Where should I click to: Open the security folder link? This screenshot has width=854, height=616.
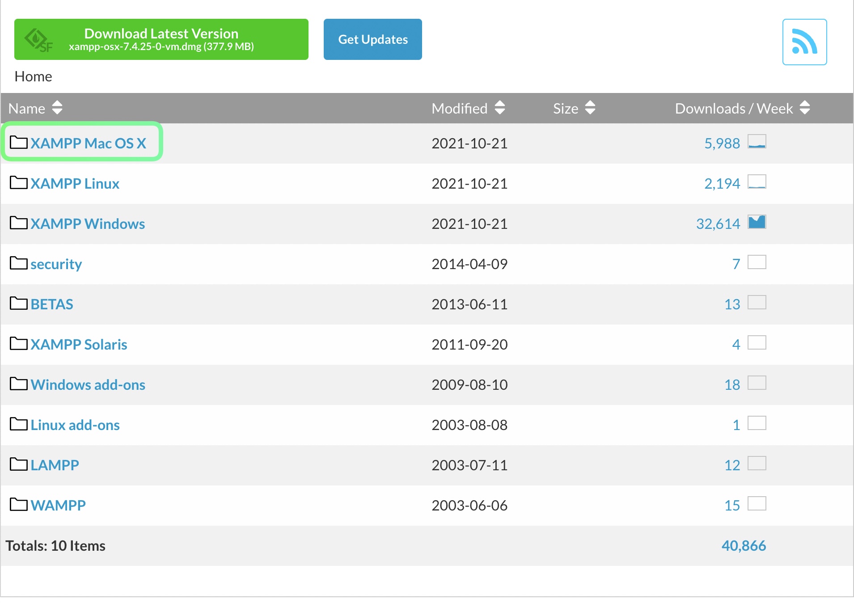pyautogui.click(x=56, y=264)
